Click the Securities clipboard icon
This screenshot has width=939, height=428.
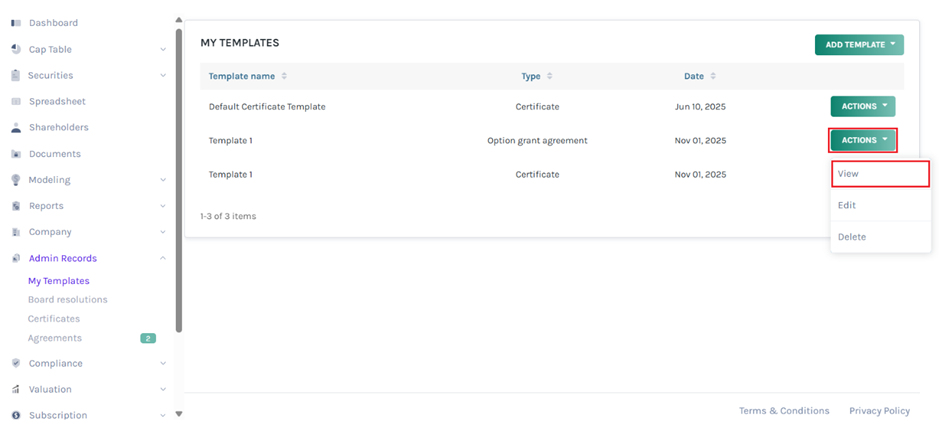16,75
